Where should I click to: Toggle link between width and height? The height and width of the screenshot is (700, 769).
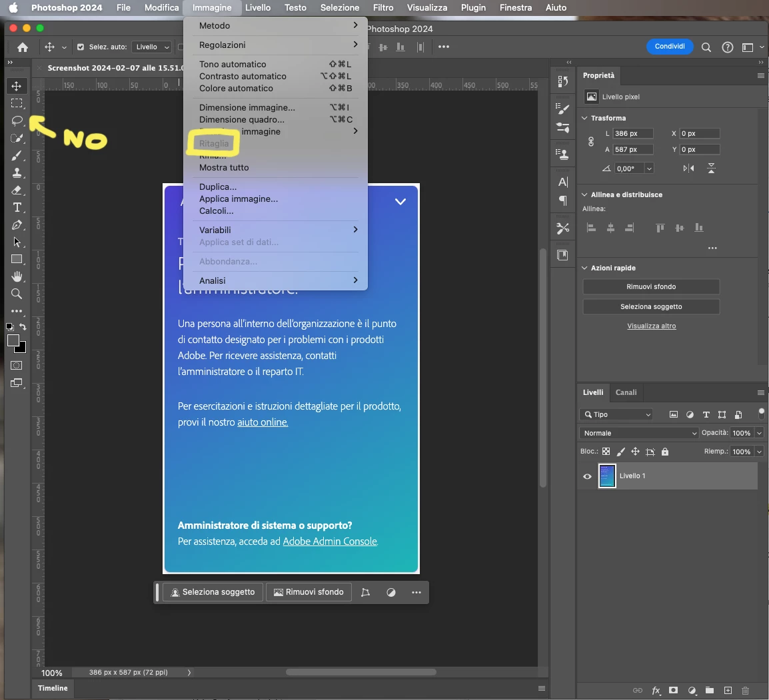point(591,142)
